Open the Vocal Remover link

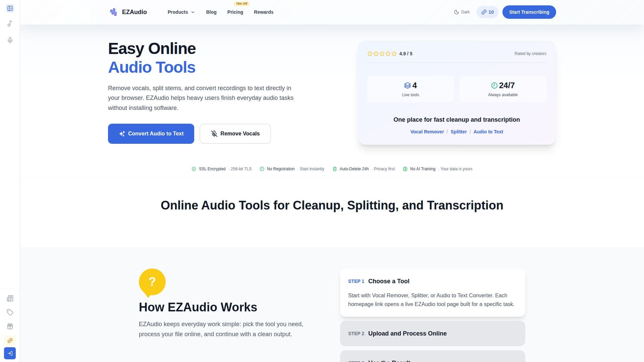click(427, 132)
